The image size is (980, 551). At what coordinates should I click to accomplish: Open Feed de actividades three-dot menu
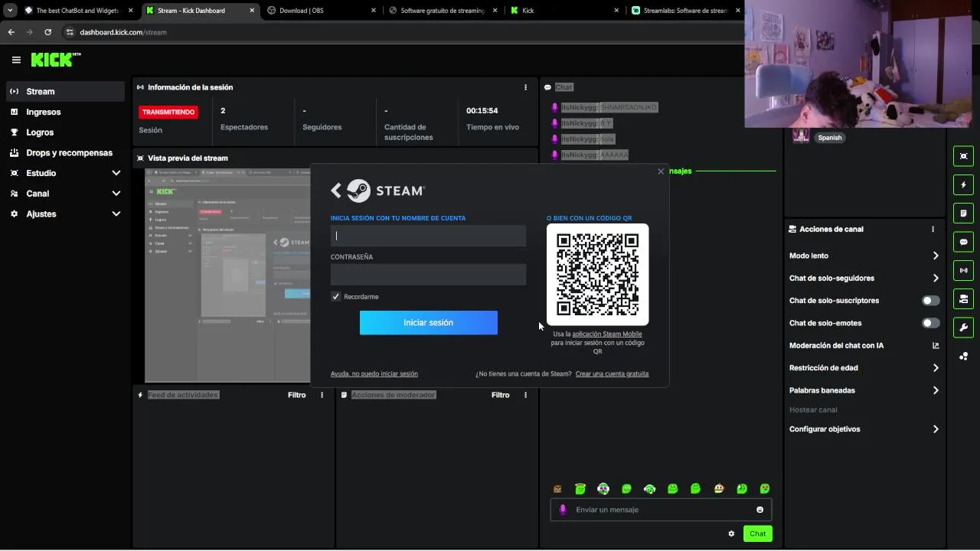coord(322,395)
